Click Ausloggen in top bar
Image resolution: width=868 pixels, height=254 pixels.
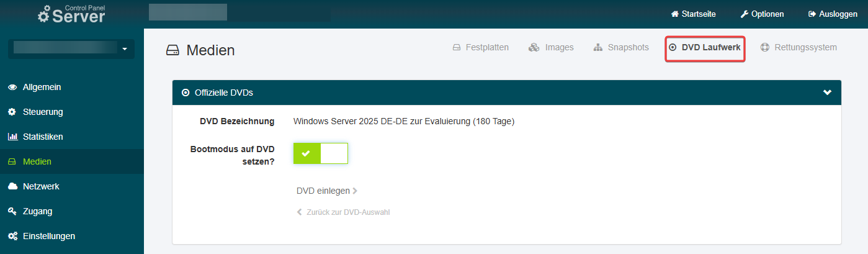click(x=833, y=14)
